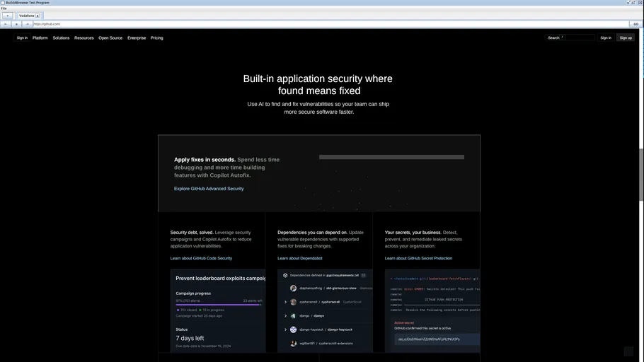
Task: Click the 'Use AI to find and fix vulnerabilities' subheading
Action: point(318,108)
